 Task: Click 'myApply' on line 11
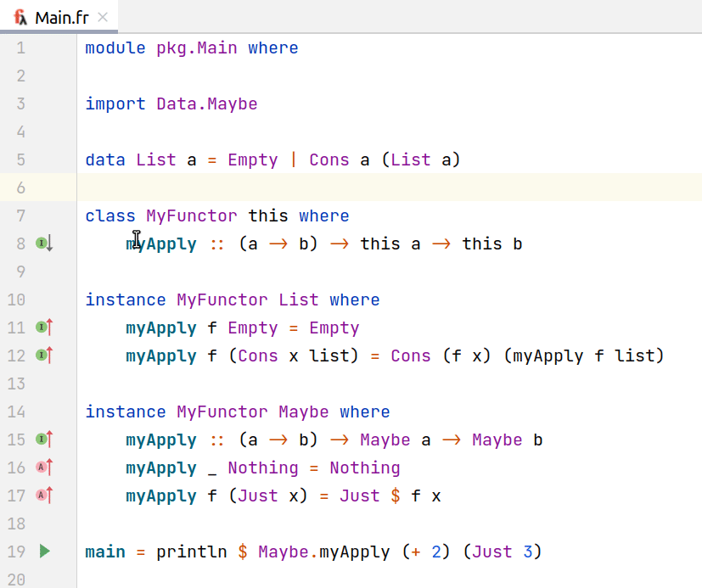click(x=160, y=328)
